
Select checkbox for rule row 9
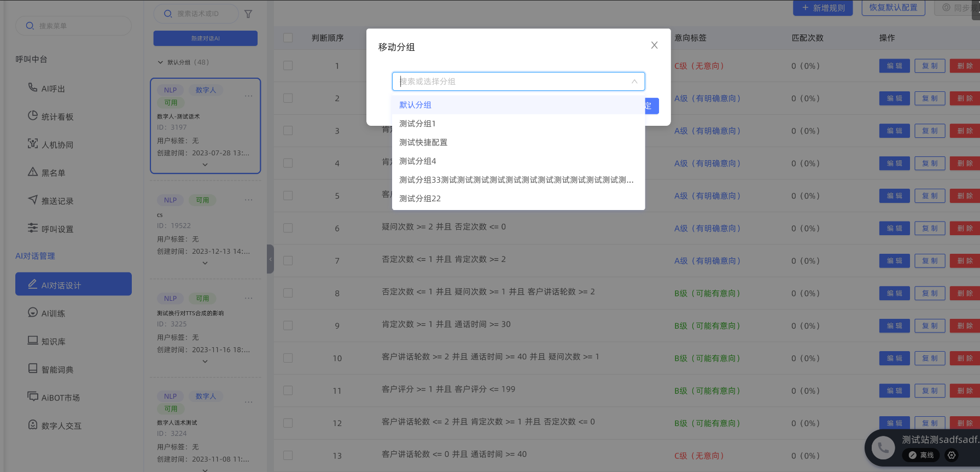pyautogui.click(x=288, y=325)
